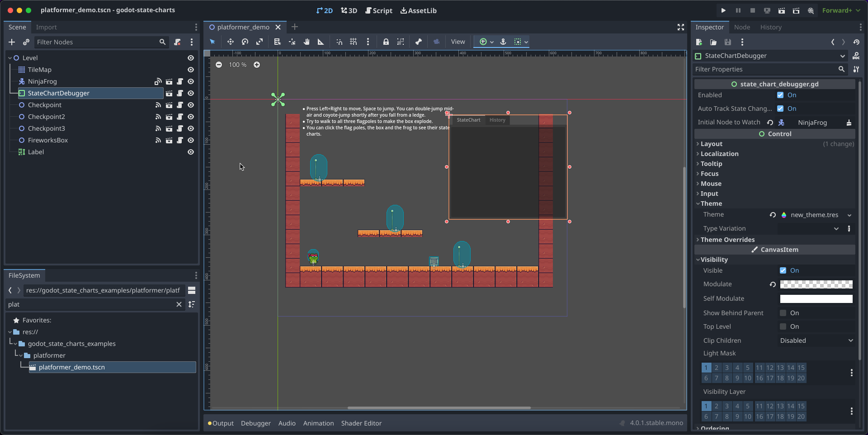Select the Ruler Mode tool
Viewport: 868px width, 435px height.
(x=321, y=42)
